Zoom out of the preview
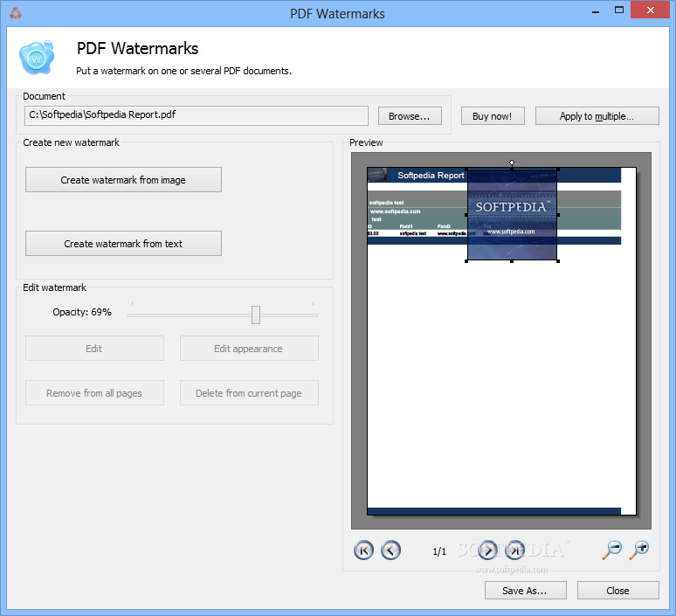Image resolution: width=676 pixels, height=616 pixels. coord(611,550)
